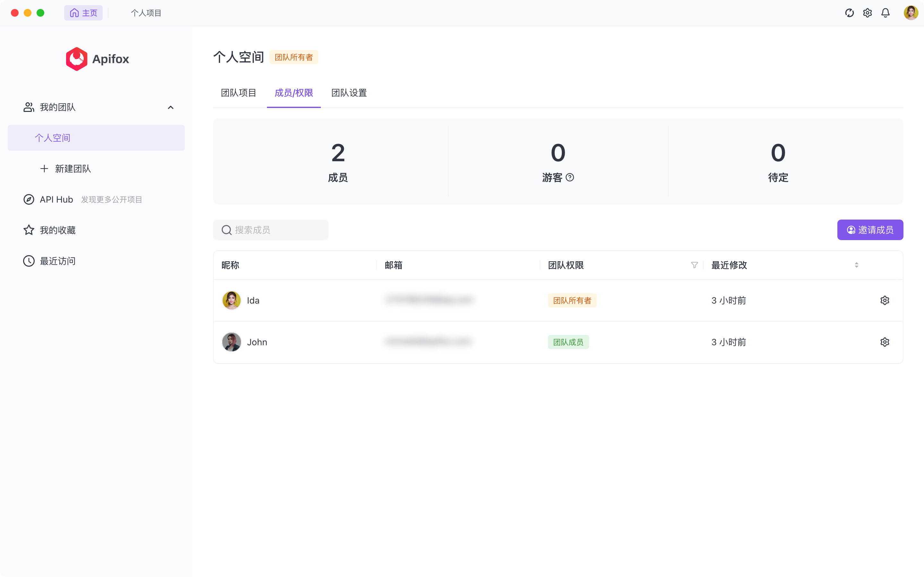Image resolution: width=924 pixels, height=577 pixels.
Task: Open notifications via the bell icon
Action: click(886, 13)
